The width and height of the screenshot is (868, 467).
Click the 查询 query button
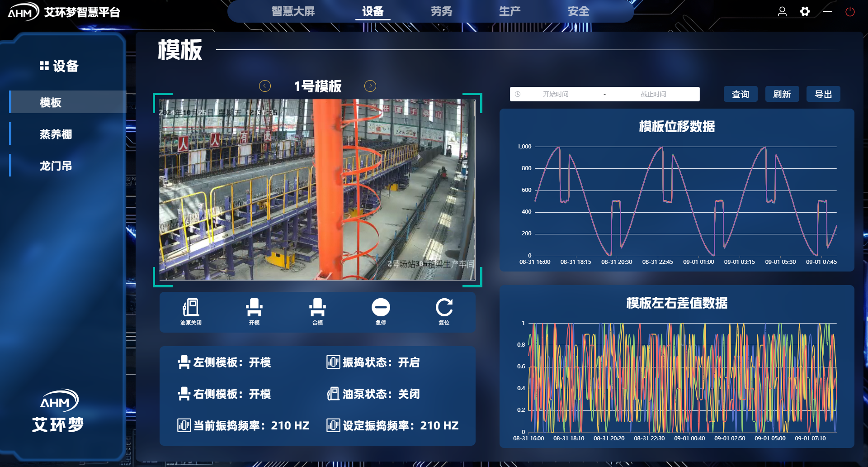pos(741,94)
